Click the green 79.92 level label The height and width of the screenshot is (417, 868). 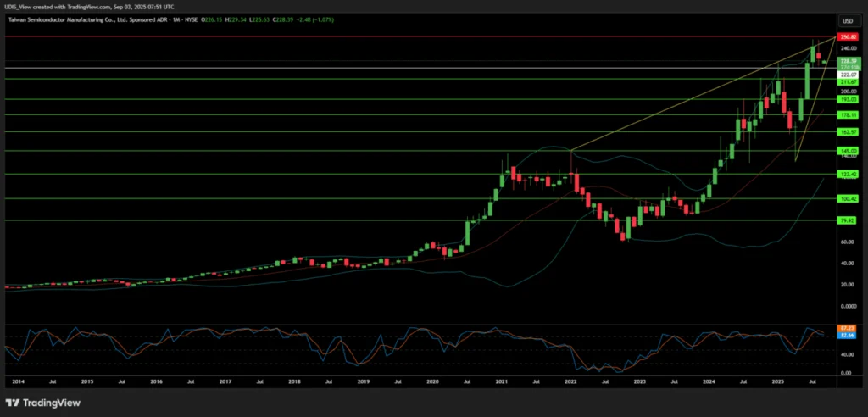pos(848,220)
